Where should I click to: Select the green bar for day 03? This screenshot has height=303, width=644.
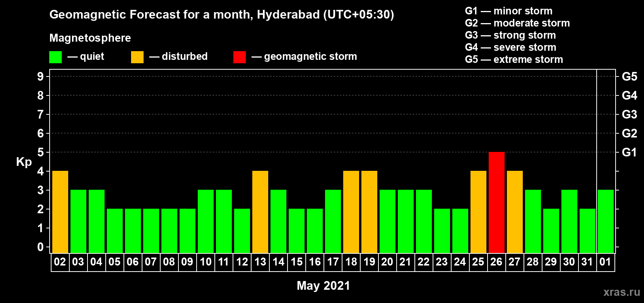pos(78,221)
